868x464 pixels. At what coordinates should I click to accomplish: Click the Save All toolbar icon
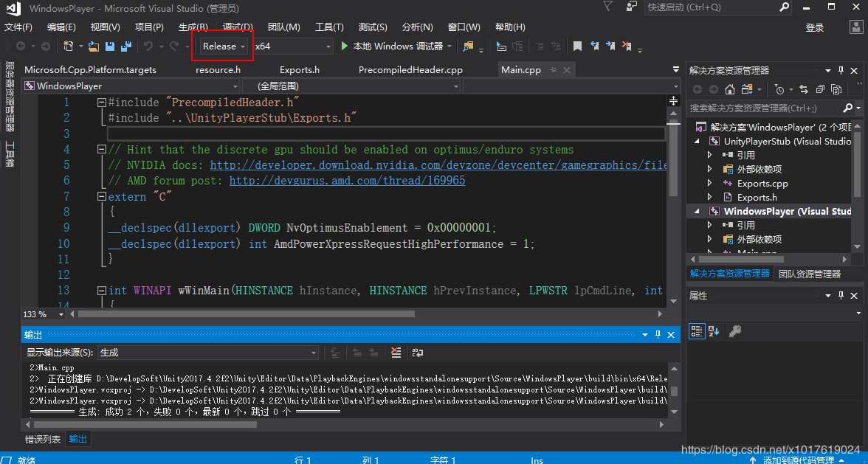point(126,46)
